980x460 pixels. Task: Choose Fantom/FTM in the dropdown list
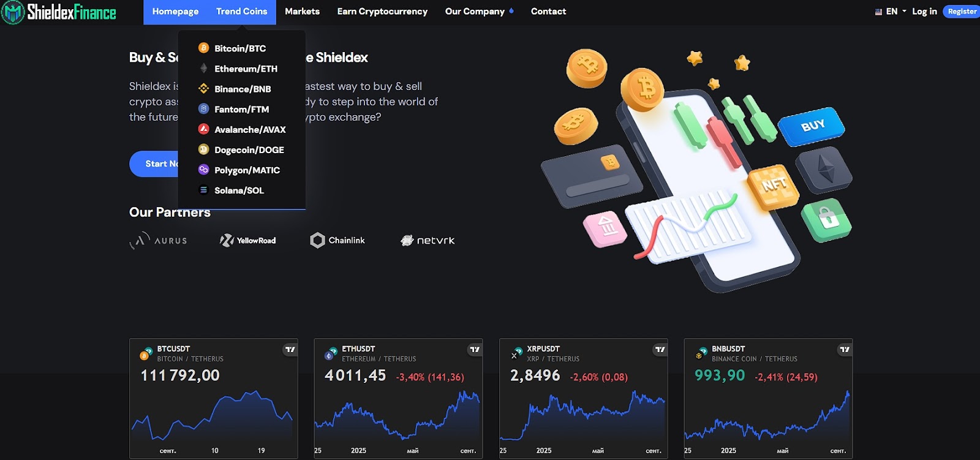point(241,109)
